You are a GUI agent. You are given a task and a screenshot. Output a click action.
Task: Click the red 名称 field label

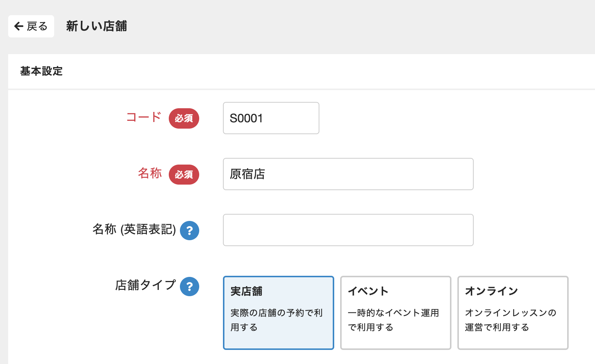[x=150, y=173]
